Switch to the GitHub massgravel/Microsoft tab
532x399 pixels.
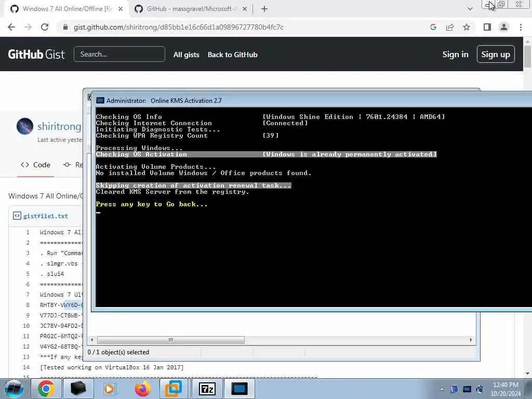point(190,9)
